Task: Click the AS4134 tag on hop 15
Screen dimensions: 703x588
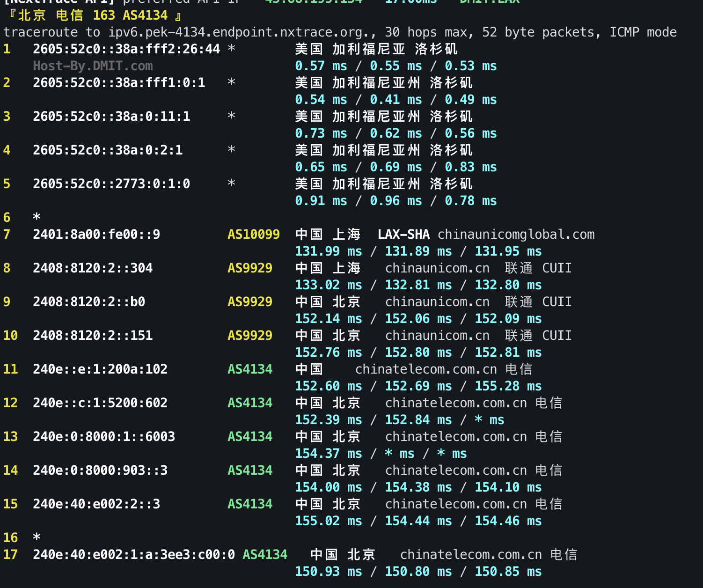Action: 250,504
